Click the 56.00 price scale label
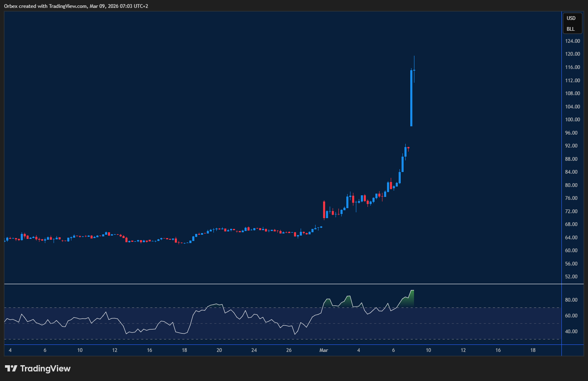 [x=571, y=264]
